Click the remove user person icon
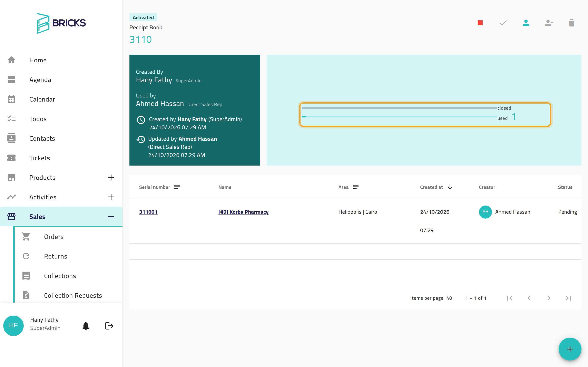The image size is (588, 367). pyautogui.click(x=549, y=23)
